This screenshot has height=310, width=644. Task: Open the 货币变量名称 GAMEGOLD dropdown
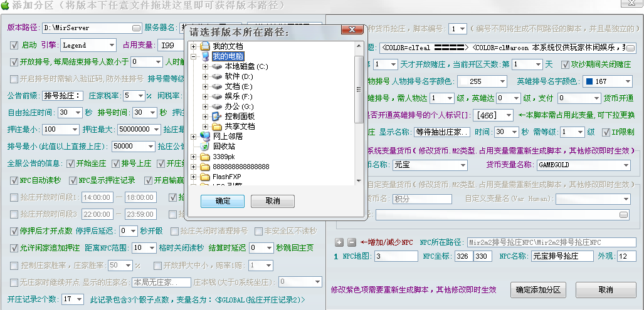[625, 165]
